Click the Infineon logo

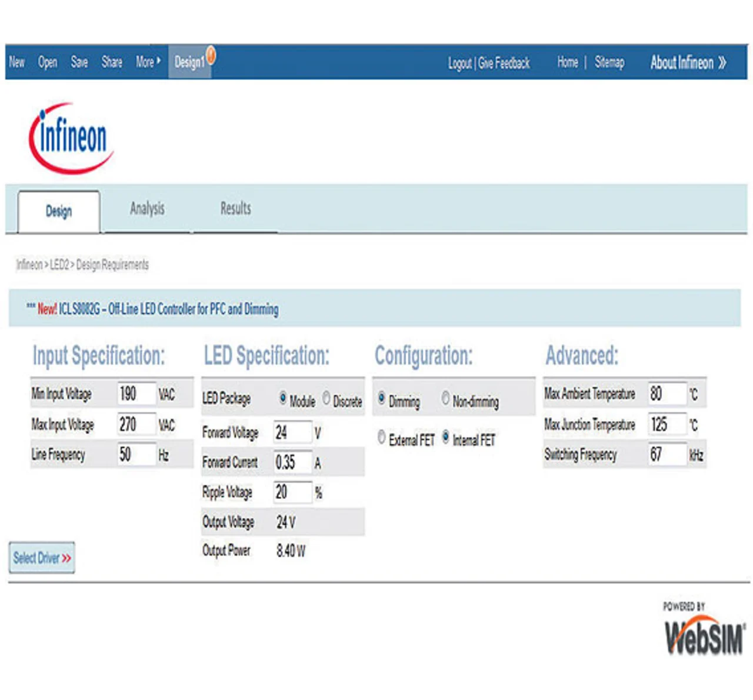(x=71, y=138)
